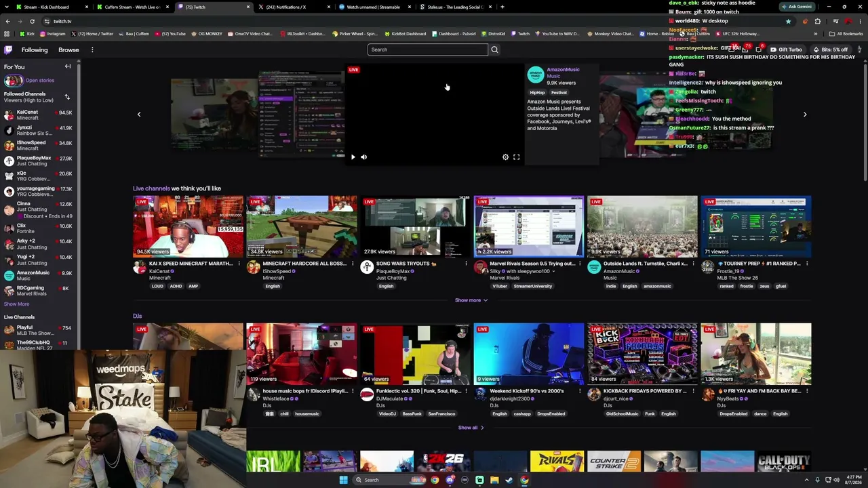Open options for Weekend Kickoff stream
The image size is (868, 488).
click(580, 391)
